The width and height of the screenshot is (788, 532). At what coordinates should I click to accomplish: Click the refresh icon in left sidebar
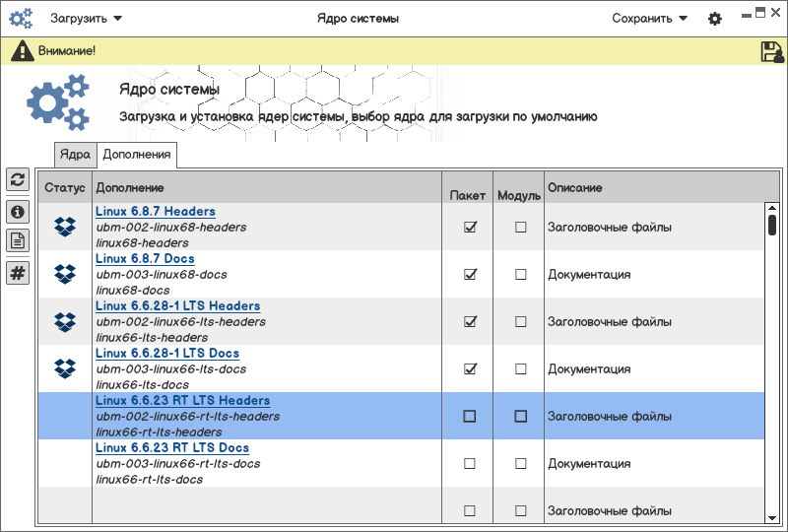pyautogui.click(x=17, y=178)
